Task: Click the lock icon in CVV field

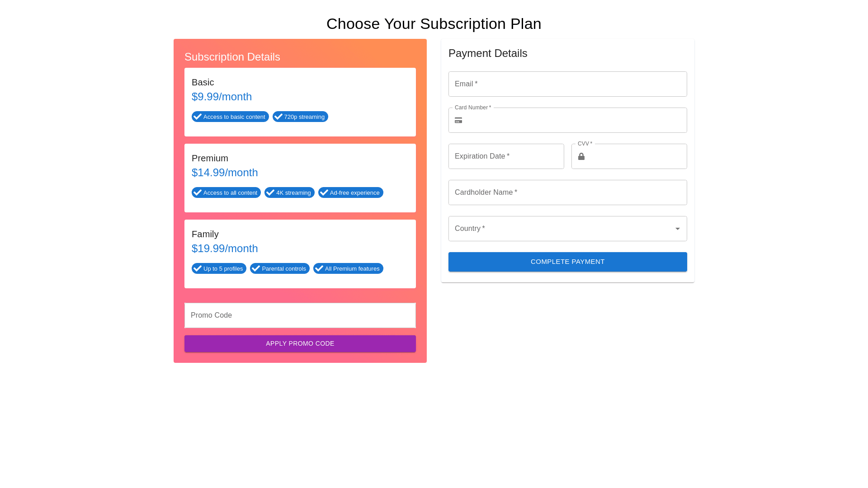Action: pyautogui.click(x=581, y=156)
